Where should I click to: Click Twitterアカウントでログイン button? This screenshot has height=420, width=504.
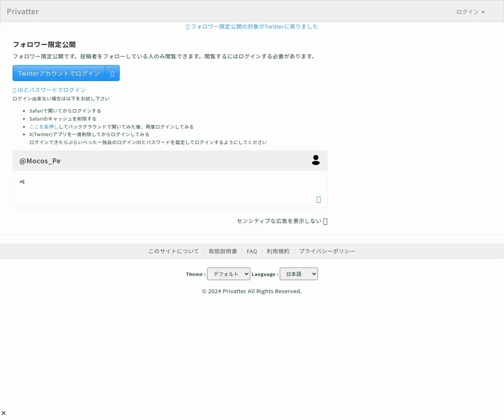59,73
